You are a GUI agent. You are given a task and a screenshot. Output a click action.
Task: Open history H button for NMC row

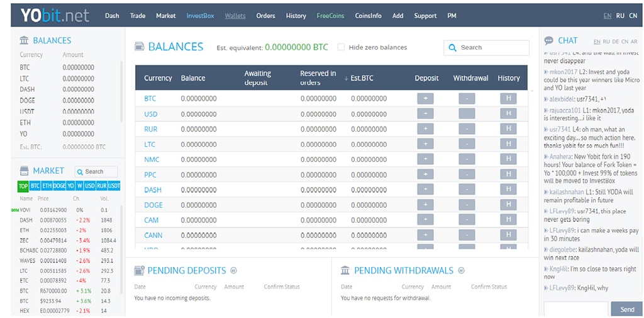point(508,159)
